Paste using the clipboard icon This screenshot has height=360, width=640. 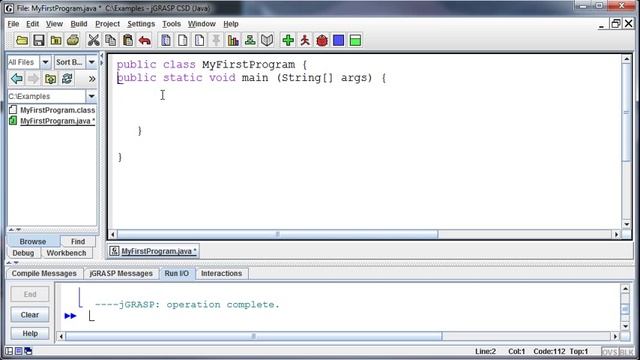tap(128, 40)
